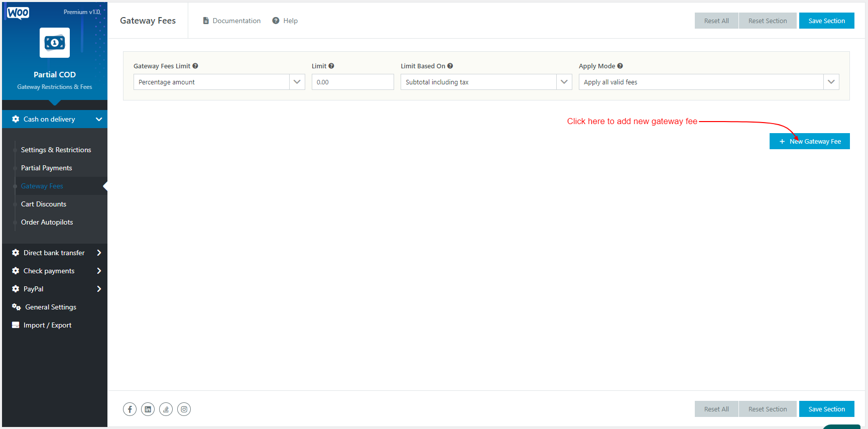Click the Limit amount input field

(353, 82)
